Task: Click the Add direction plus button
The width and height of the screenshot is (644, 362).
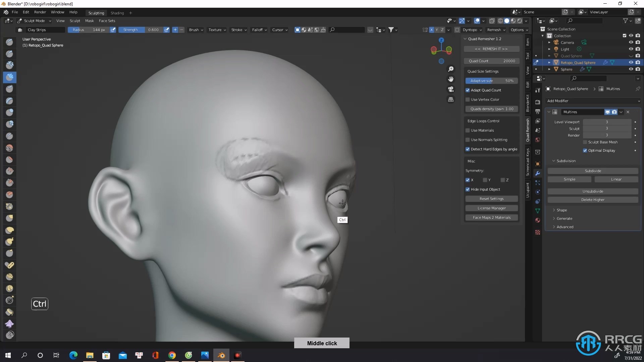Action: click(175, 30)
